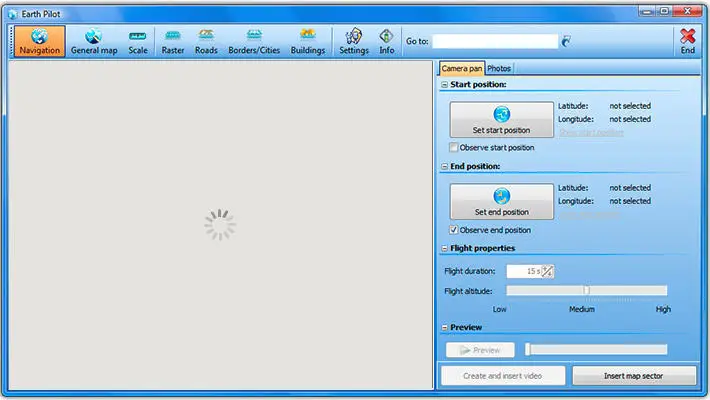The image size is (710, 400).
Task: Click the Go to input field
Action: [x=495, y=41]
